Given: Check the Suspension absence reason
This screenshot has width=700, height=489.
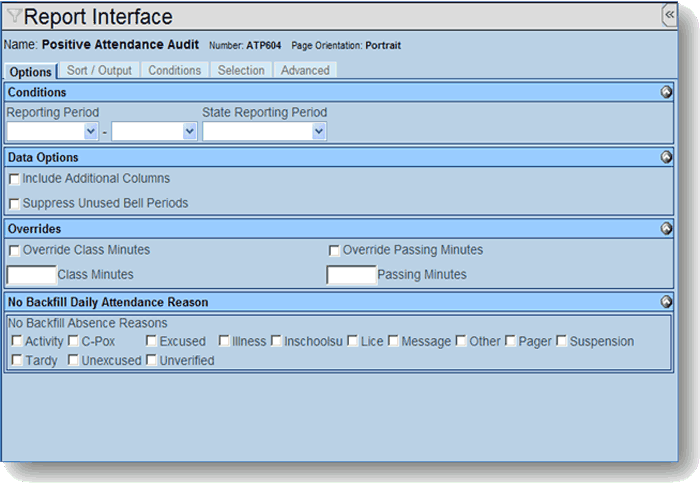Looking at the screenshot, I should pos(562,341).
